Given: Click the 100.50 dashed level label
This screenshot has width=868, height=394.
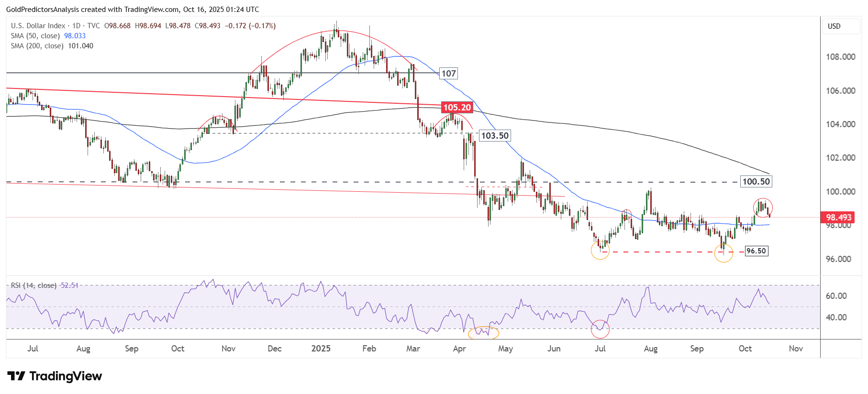Looking at the screenshot, I should (x=756, y=182).
